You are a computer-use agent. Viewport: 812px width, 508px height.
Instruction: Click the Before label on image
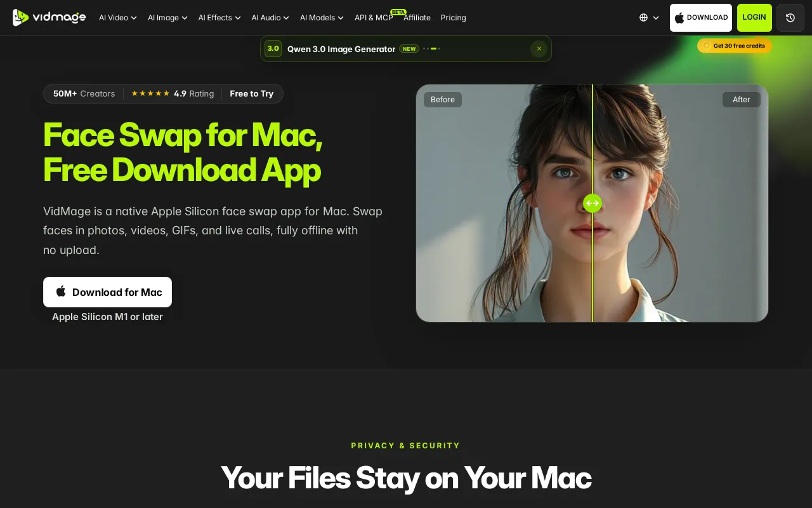[443, 100]
